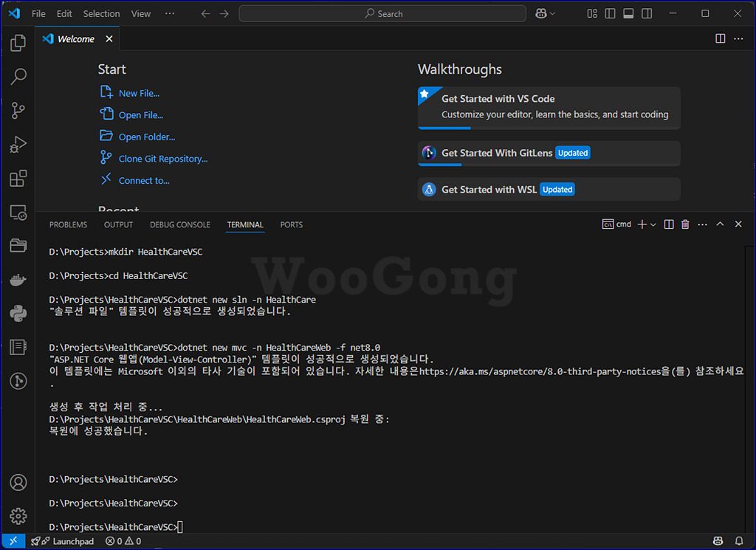756x550 pixels.
Task: Close the Welcome tab
Action: click(109, 39)
